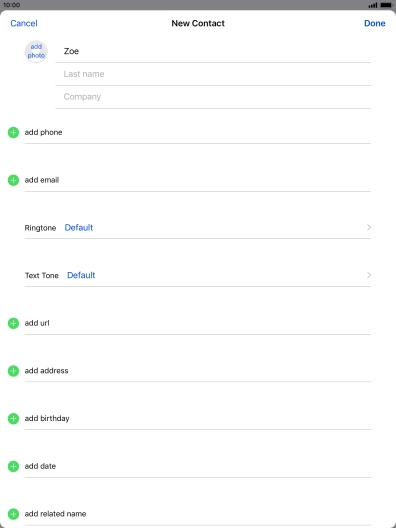This screenshot has width=396, height=528.
Task: Tap Done to save the contact
Action: [375, 23]
